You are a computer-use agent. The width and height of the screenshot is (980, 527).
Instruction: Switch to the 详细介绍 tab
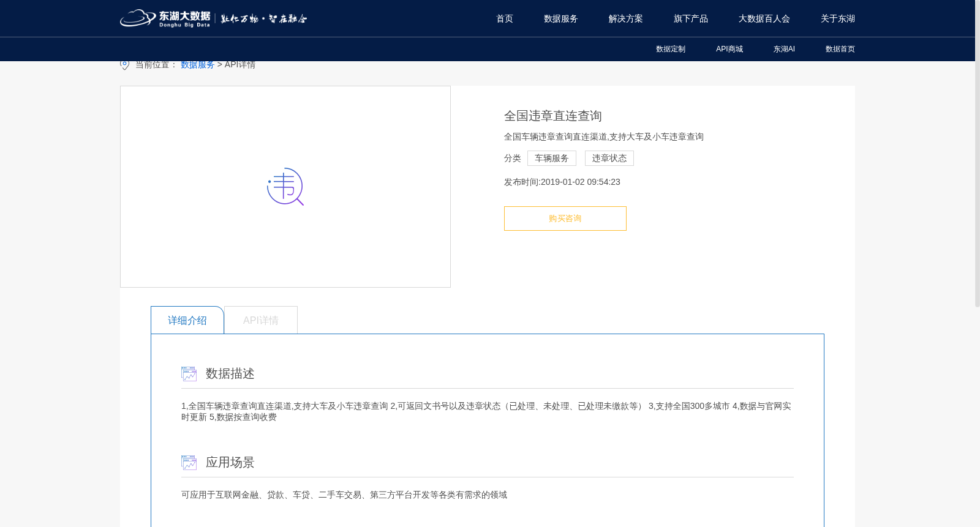(187, 320)
